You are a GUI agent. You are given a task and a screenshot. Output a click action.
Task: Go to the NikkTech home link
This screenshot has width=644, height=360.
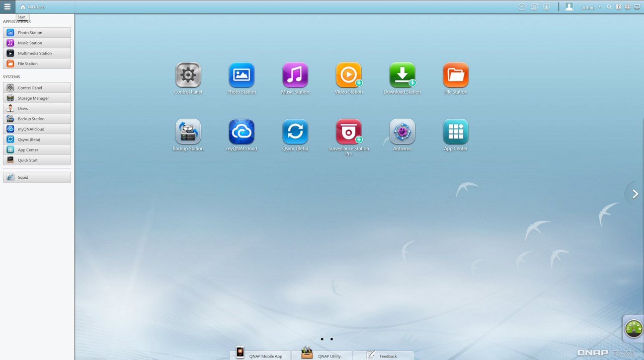pyautogui.click(x=33, y=7)
